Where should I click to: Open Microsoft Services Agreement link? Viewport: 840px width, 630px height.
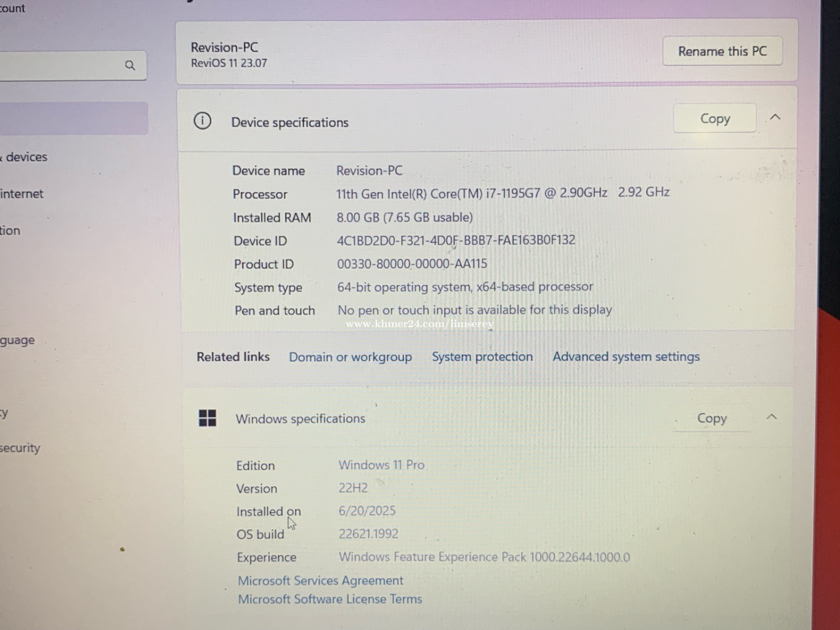(320, 581)
